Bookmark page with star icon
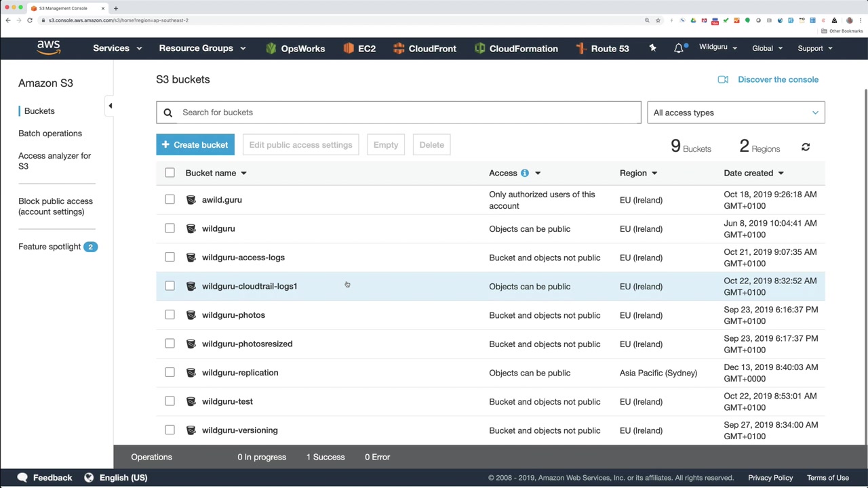The width and height of the screenshot is (868, 488). pos(658,20)
